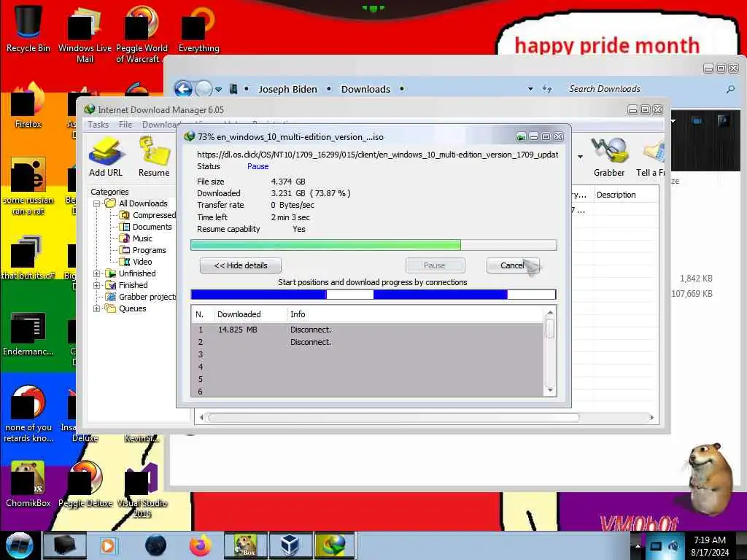This screenshot has height=560, width=747.
Task: Click the Resume toolbar icon
Action: tap(154, 157)
